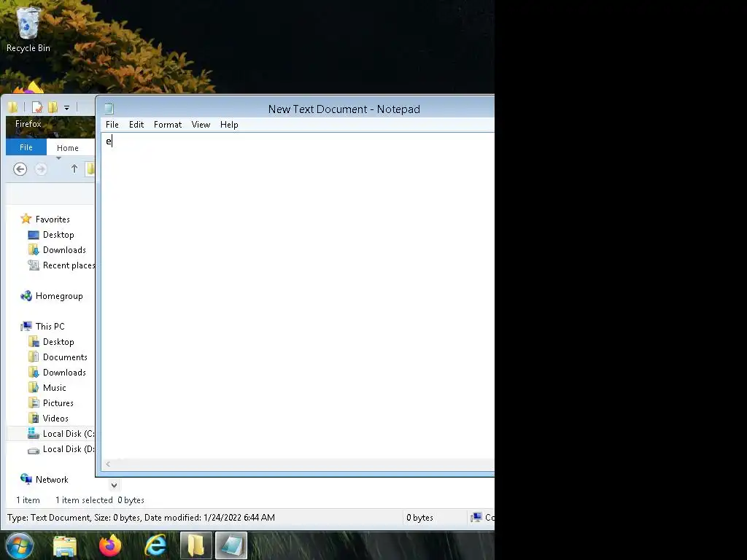Expand the Explorer ribbon using Home tab arrow
Screen dimensions: 747x560
pos(58,158)
